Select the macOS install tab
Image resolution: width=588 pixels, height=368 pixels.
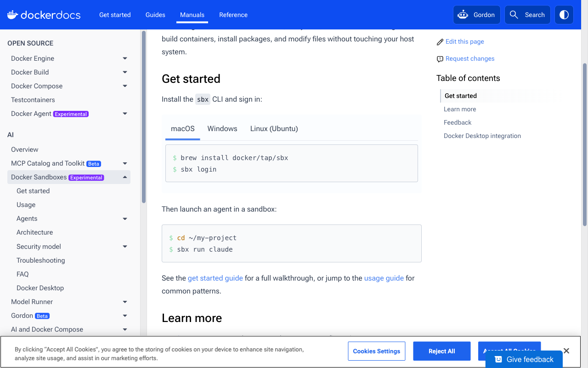(183, 129)
